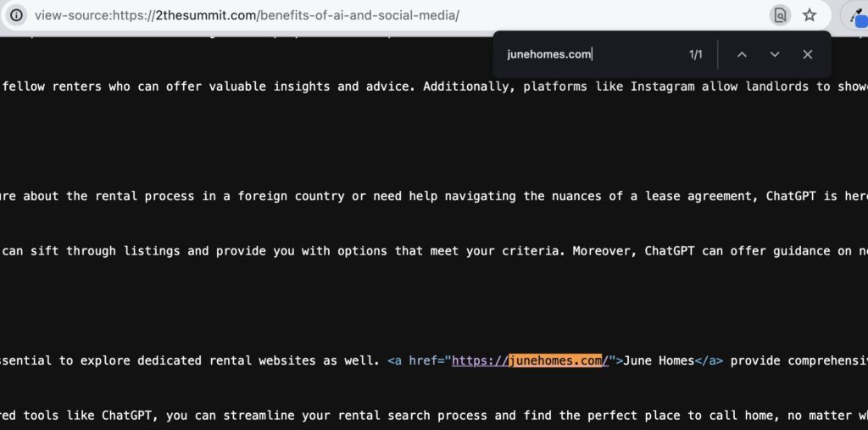Click the closing '</a>' tag text
The width and height of the screenshot is (868, 430).
pyautogui.click(x=709, y=360)
